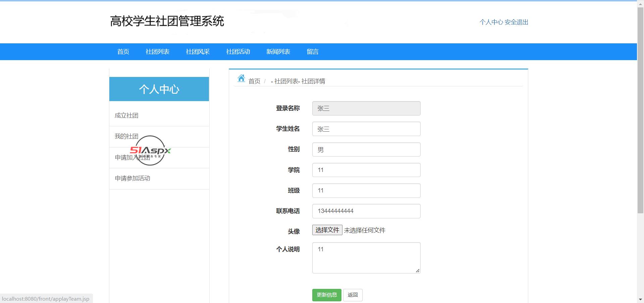The height and width of the screenshot is (303, 644).
Task: Open 社团活动 navigation item
Action: 238,52
